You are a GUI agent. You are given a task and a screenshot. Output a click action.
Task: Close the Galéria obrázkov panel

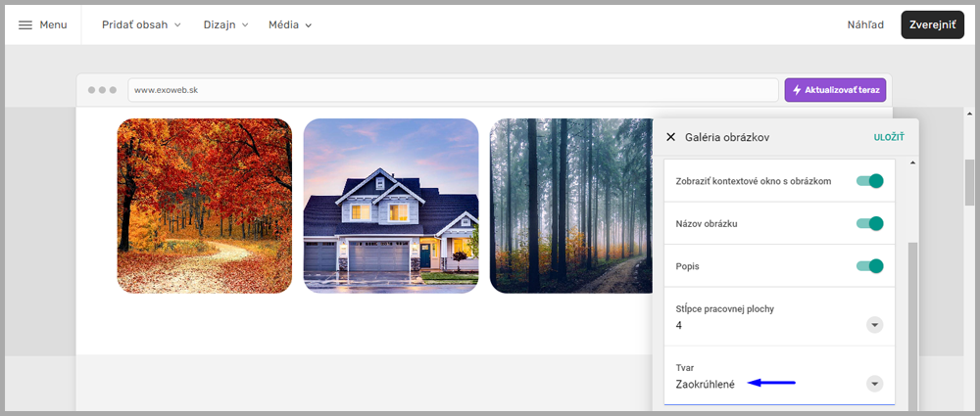coord(670,138)
